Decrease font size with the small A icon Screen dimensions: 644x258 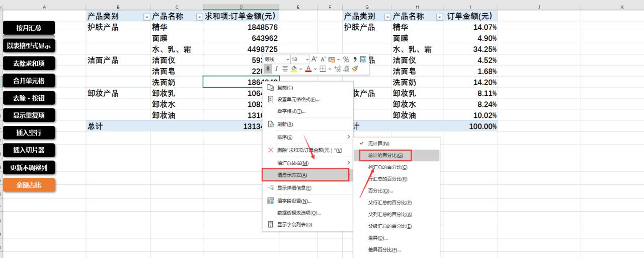tap(324, 59)
